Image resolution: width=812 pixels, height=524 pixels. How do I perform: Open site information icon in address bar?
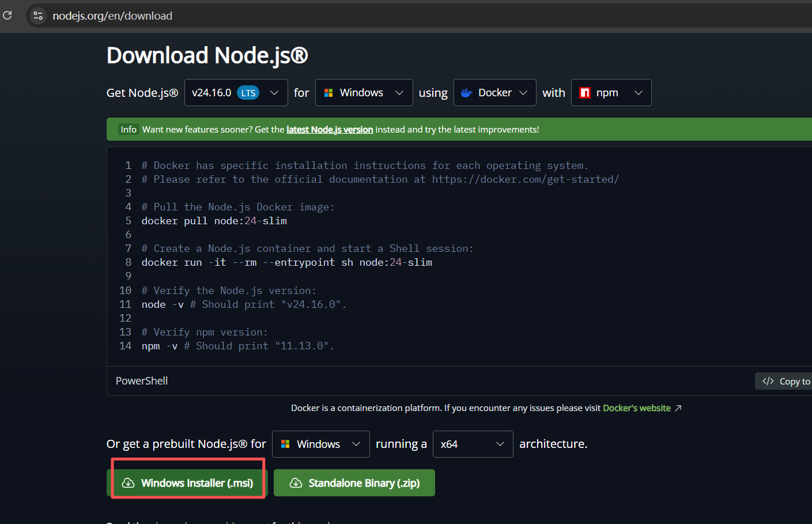38,16
